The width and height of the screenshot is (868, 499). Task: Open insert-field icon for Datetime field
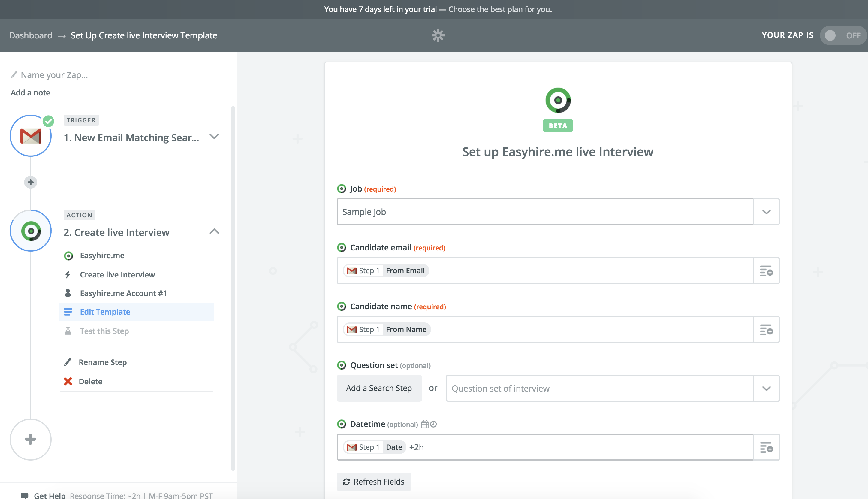coord(766,447)
